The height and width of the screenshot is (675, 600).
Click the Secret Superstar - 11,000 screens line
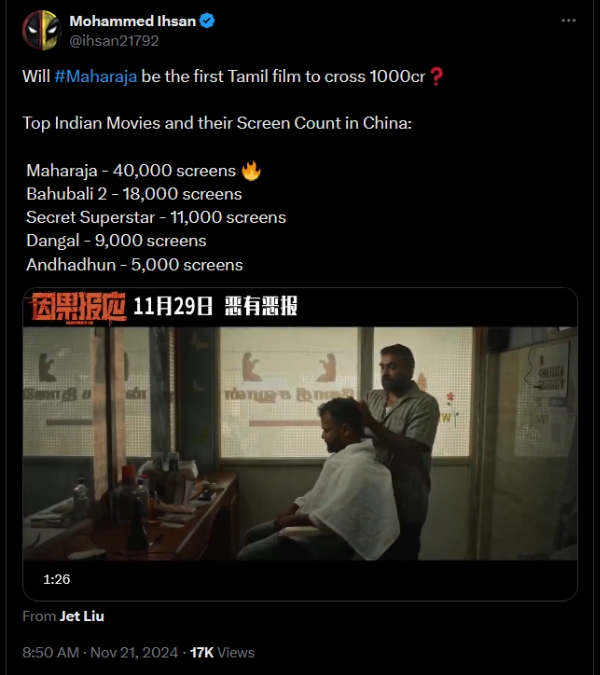coord(156,217)
